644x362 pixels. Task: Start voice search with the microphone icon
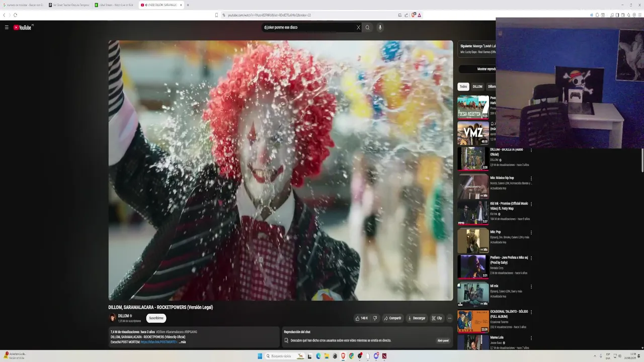point(380,28)
